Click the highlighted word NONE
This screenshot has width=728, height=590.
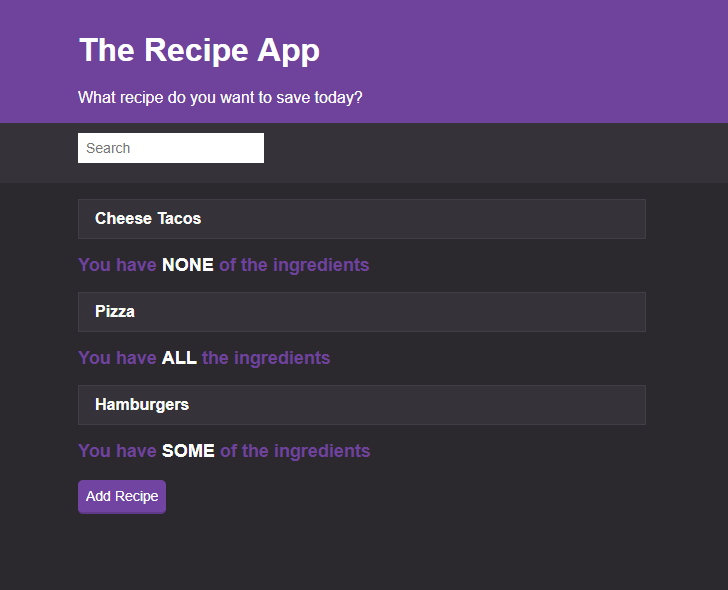(188, 265)
